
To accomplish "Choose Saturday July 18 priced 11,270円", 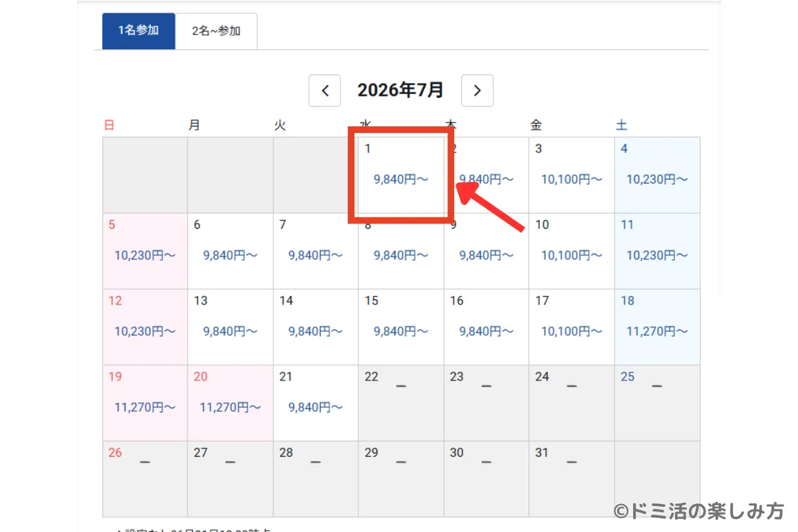I will pos(657,327).
